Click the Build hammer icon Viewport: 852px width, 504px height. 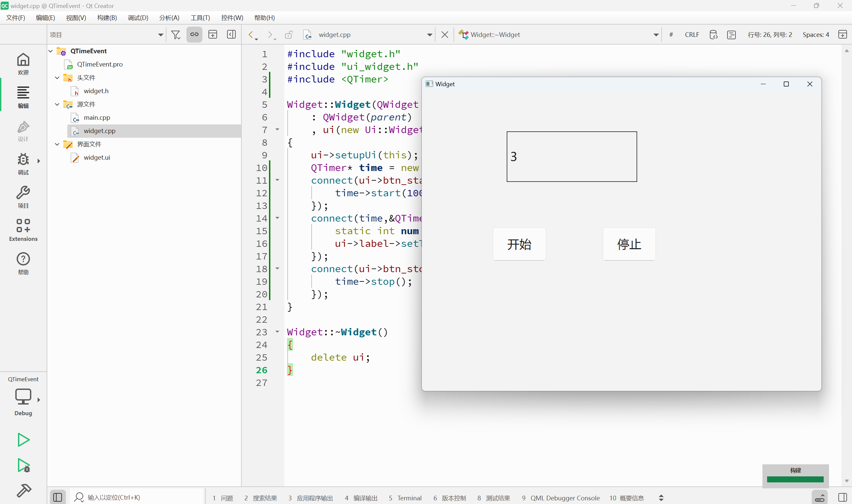[23, 490]
